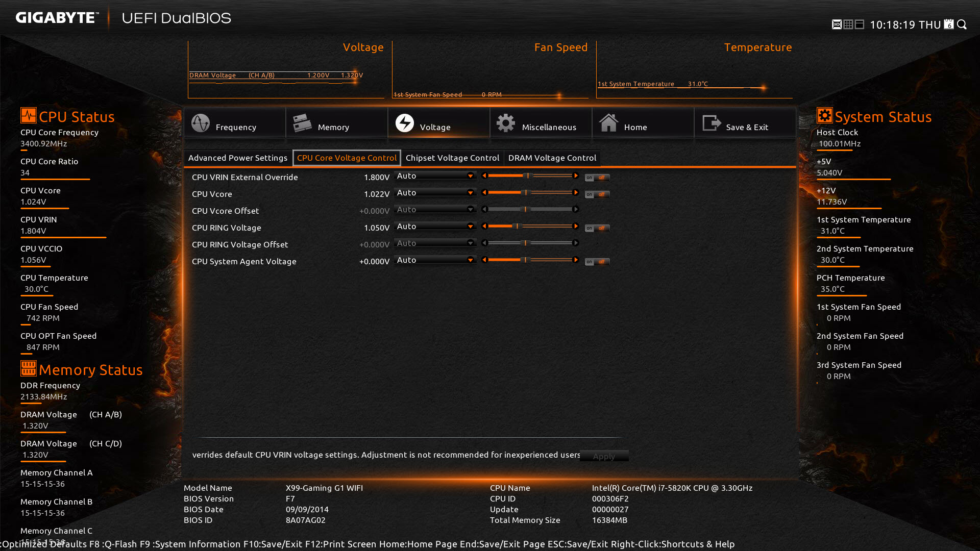Image resolution: width=980 pixels, height=551 pixels.
Task: Click Host Clock 100.01MHz reading
Action: [840, 143]
